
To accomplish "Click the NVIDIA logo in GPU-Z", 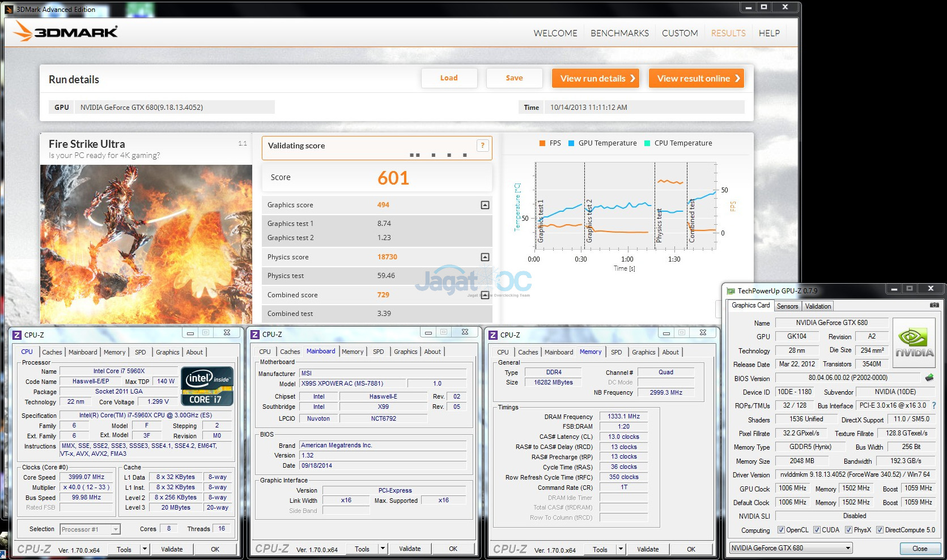I will click(x=914, y=342).
